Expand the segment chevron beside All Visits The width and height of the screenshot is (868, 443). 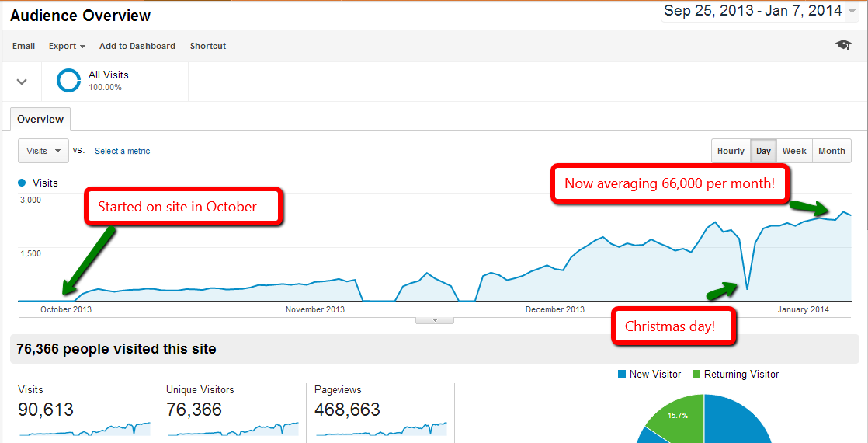[22, 82]
